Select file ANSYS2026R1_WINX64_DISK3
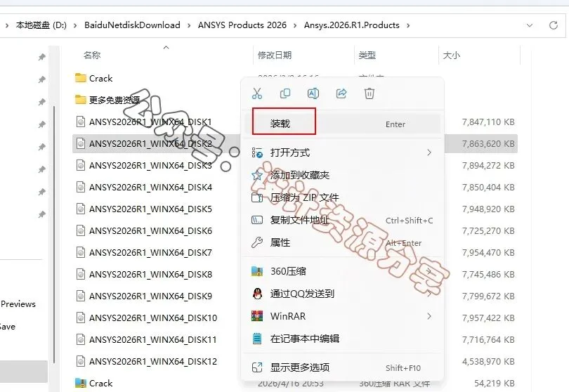Image resolution: width=569 pixels, height=392 pixels. (x=143, y=166)
